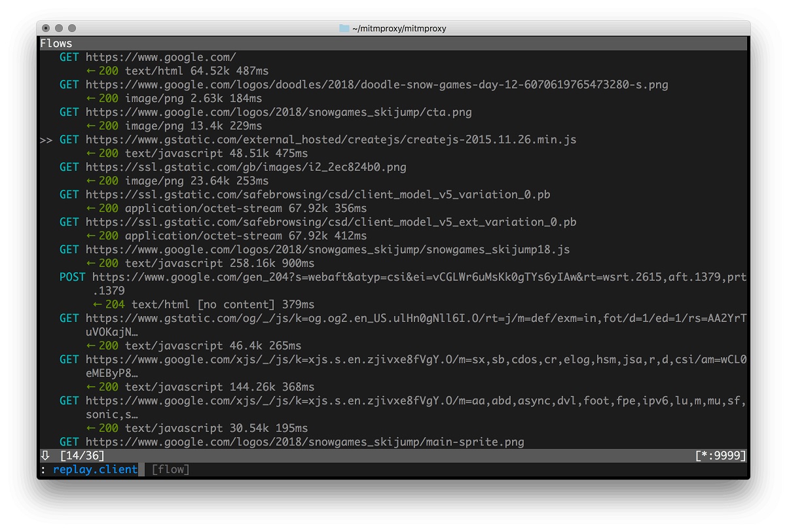Select the GET https://www.google.com/ flow
The width and height of the screenshot is (787, 532).
pyautogui.click(x=160, y=57)
